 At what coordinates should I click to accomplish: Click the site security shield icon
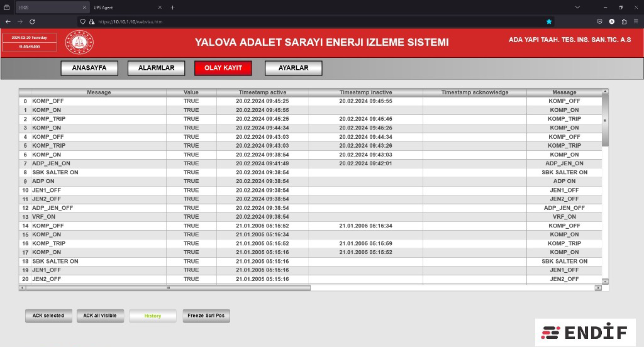coord(83,22)
